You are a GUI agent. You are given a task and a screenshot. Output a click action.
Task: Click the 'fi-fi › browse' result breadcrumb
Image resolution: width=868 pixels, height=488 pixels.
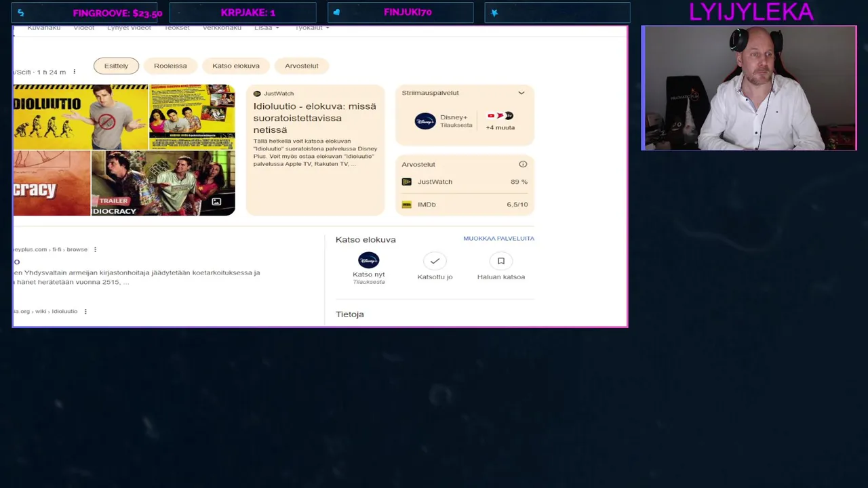51,249
